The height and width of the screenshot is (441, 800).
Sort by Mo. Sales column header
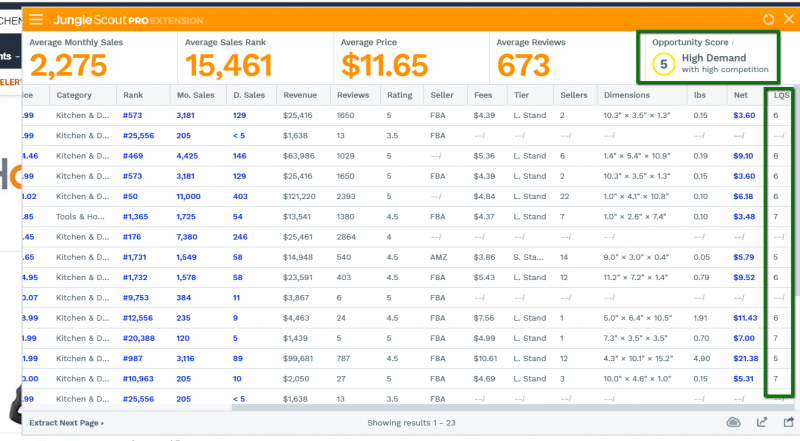pos(195,95)
